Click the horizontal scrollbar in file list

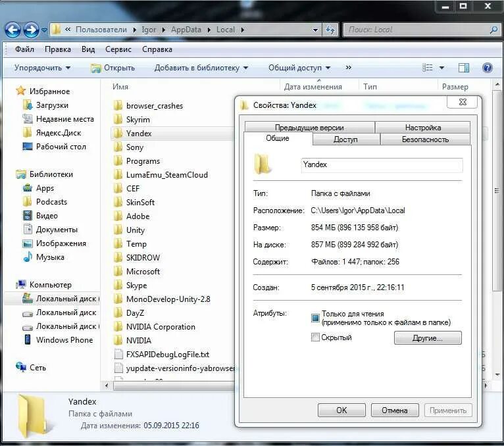point(174,385)
